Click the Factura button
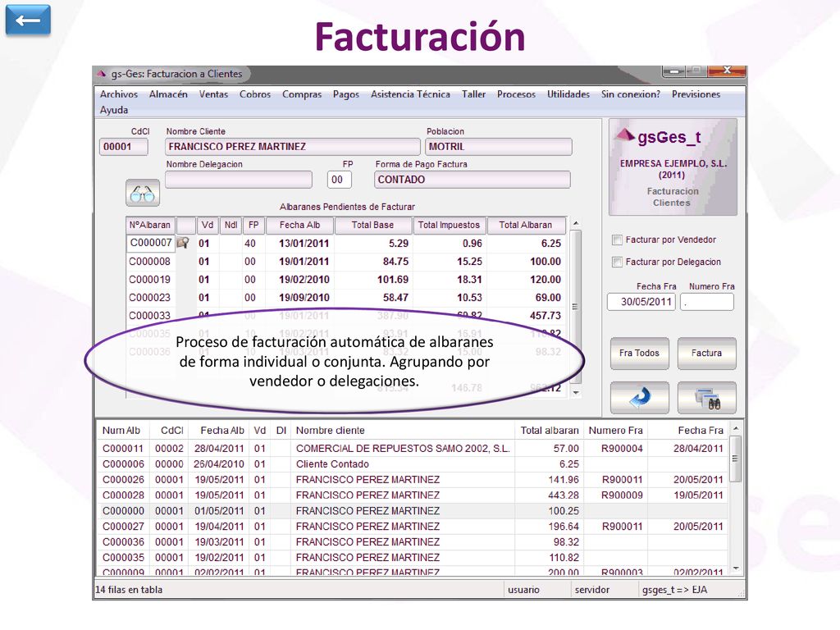This screenshot has width=840, height=630. [x=706, y=354]
